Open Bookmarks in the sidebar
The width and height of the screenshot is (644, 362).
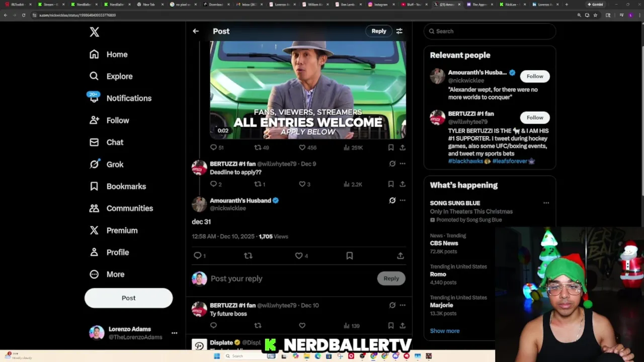[x=118, y=186]
